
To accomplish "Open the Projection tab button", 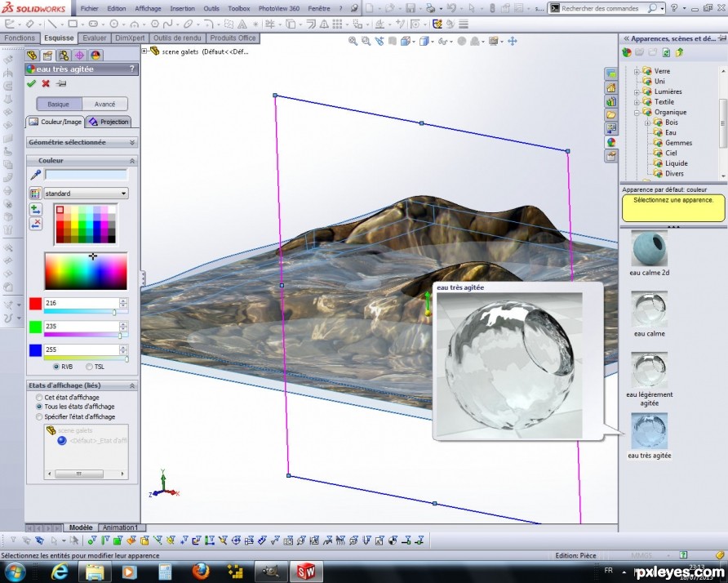I will tap(109, 122).
